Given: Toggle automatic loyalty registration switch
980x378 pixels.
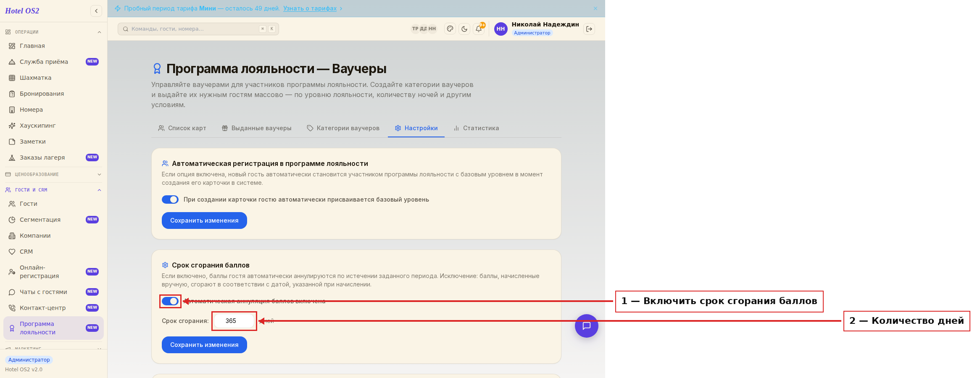Looking at the screenshot, I should pyautogui.click(x=170, y=199).
